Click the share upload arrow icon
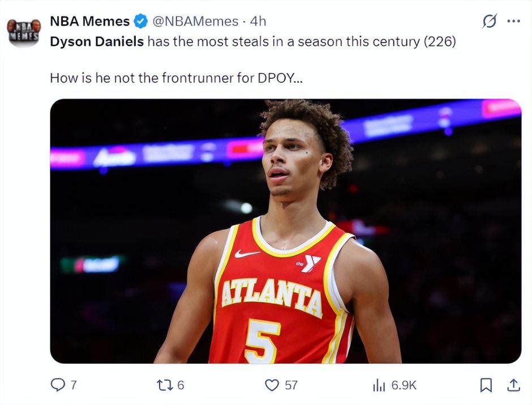 [513, 385]
